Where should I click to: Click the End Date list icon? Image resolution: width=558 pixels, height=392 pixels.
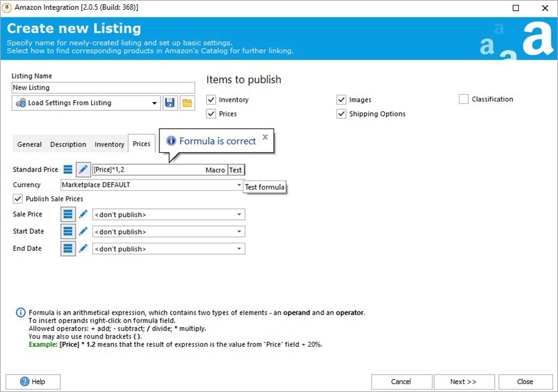[68, 248]
